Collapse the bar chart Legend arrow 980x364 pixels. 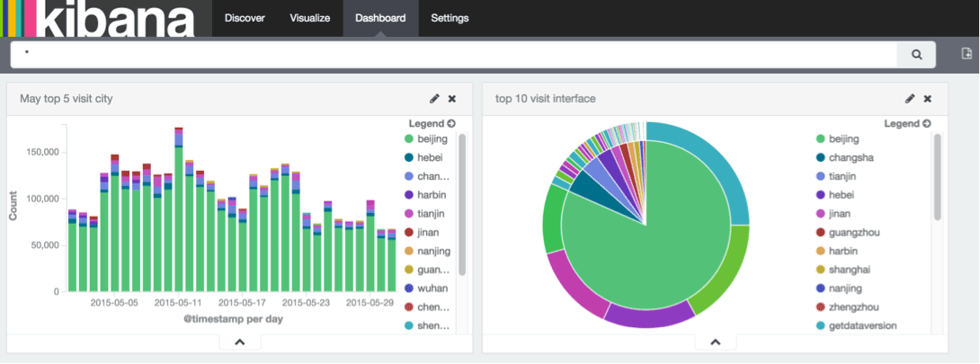[451, 124]
